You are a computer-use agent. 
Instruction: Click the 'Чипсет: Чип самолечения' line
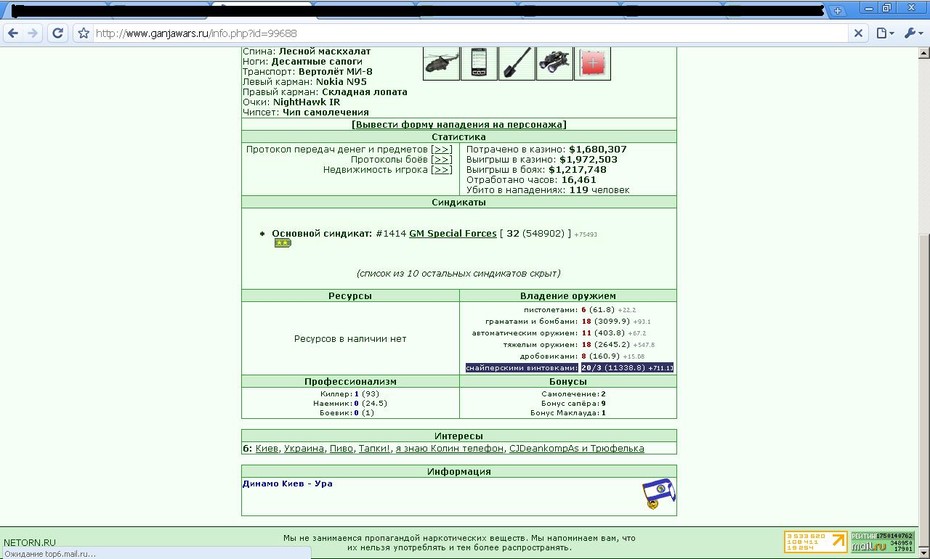(305, 112)
